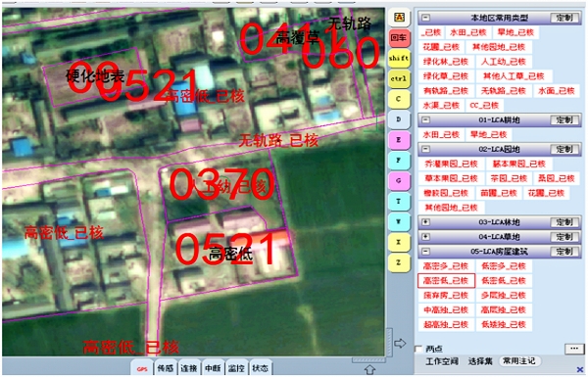The image size is (588, 377).
Task: Click the up arrow icon below map
Action: pyautogui.click(x=369, y=369)
